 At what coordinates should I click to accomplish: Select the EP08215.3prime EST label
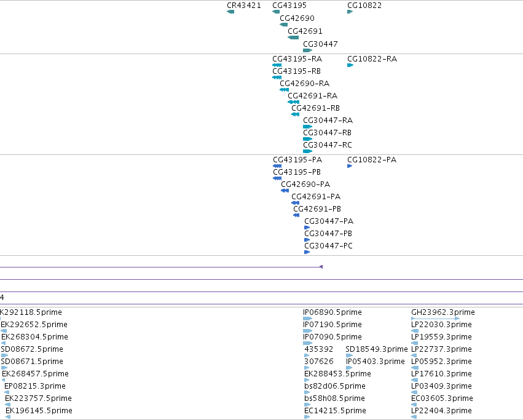click(x=35, y=386)
